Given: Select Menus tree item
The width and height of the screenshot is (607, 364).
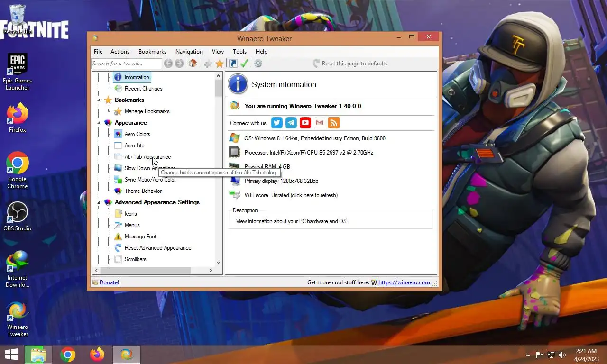Looking at the screenshot, I should 132,225.
